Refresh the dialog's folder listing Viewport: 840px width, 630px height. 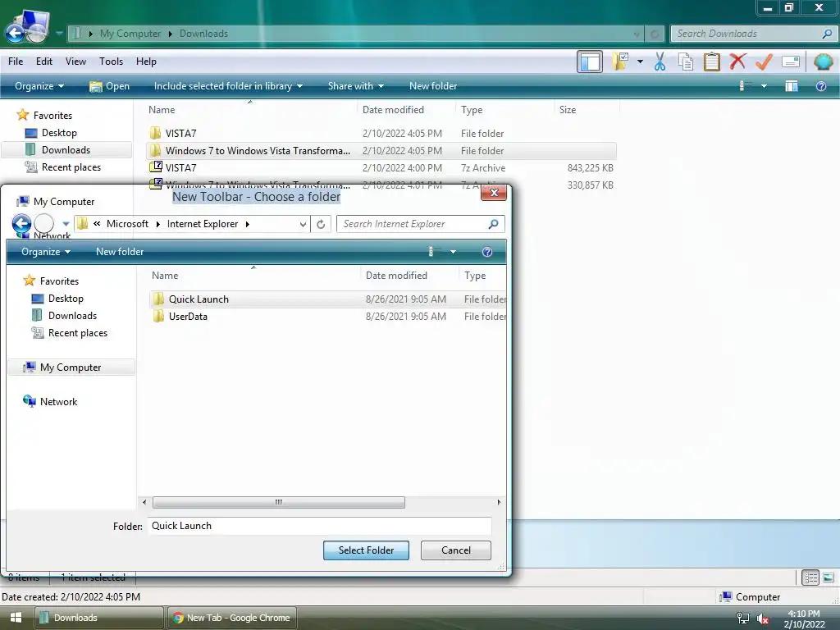[x=321, y=224]
